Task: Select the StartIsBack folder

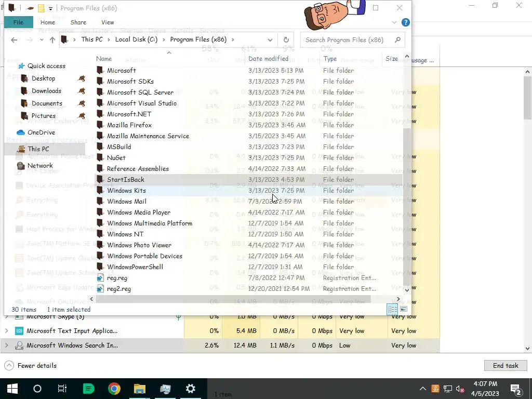Action: 126,179
